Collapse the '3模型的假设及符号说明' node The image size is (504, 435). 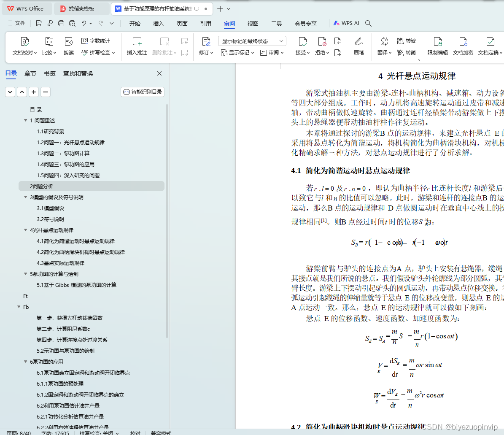point(25,197)
